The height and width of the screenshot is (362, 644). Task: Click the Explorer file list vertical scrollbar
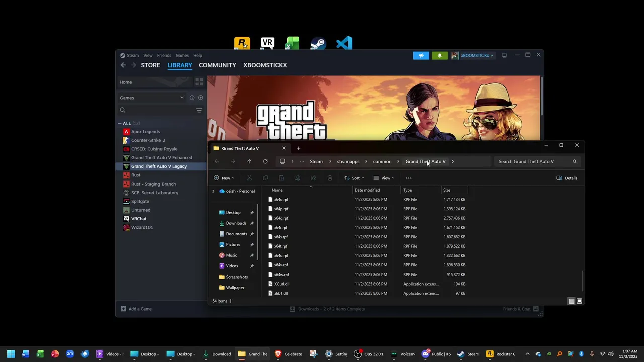click(582, 281)
